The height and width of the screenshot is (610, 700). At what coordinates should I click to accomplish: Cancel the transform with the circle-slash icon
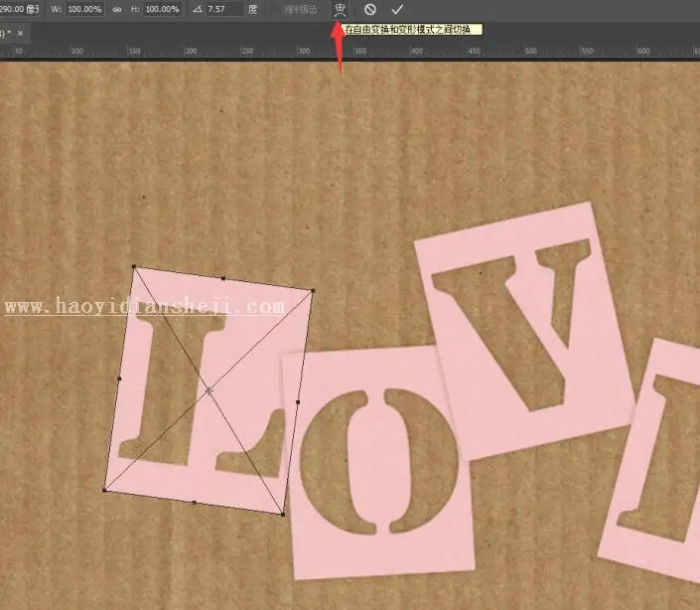tap(369, 9)
